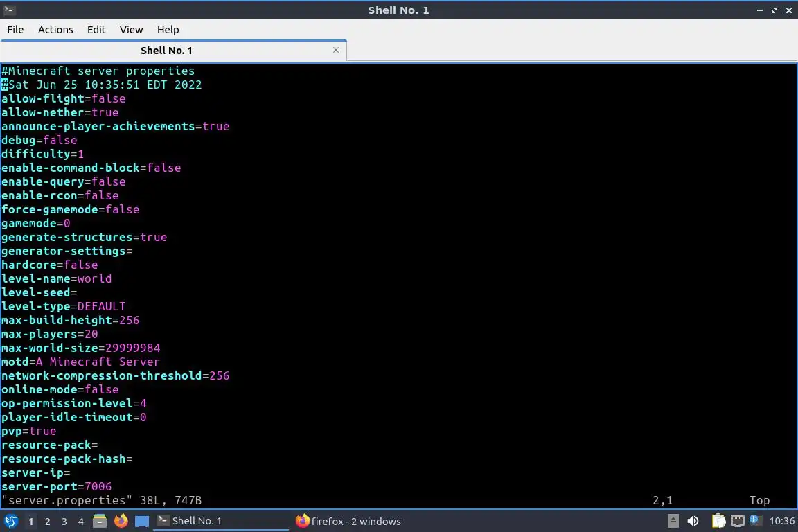Open the Help menu

point(168,30)
